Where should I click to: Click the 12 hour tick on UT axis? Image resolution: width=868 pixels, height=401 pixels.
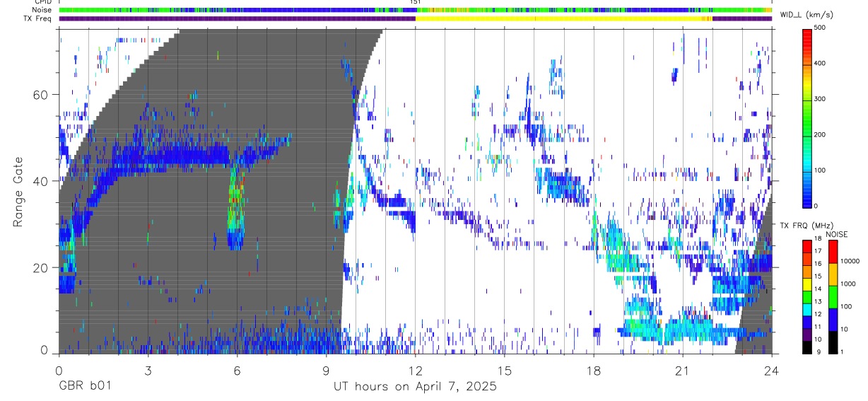(x=416, y=371)
